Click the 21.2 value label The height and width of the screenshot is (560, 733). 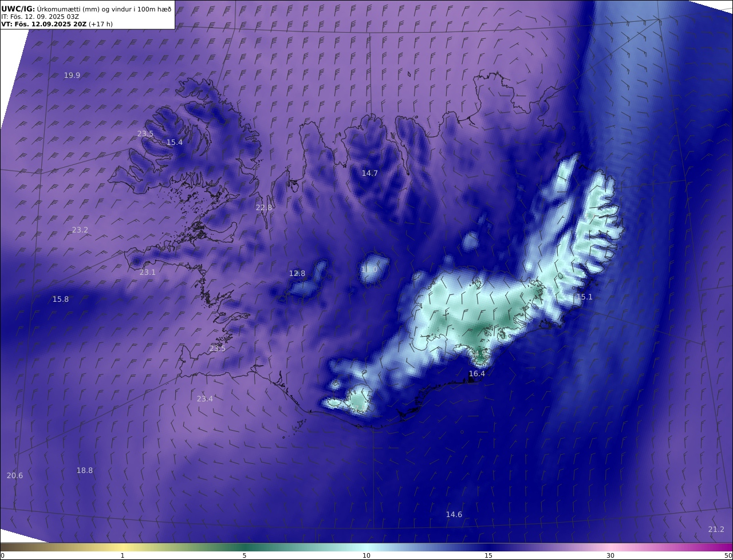[716, 529]
